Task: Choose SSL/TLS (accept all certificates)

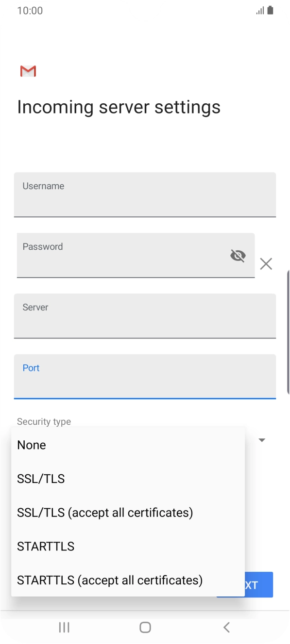Action: (x=105, y=512)
